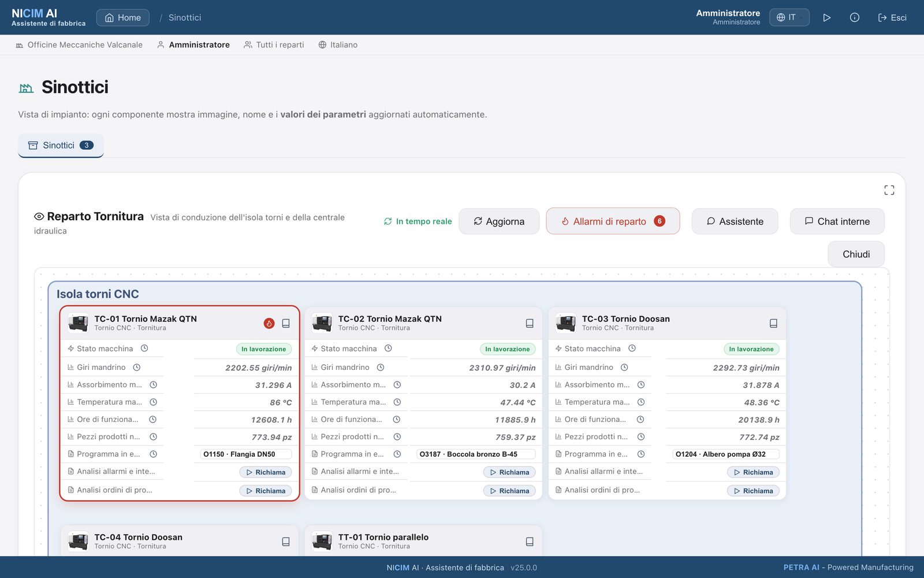This screenshot has width=924, height=578.
Task: Click the history clock for TC-01 Pezzi prodotti
Action: click(x=154, y=436)
